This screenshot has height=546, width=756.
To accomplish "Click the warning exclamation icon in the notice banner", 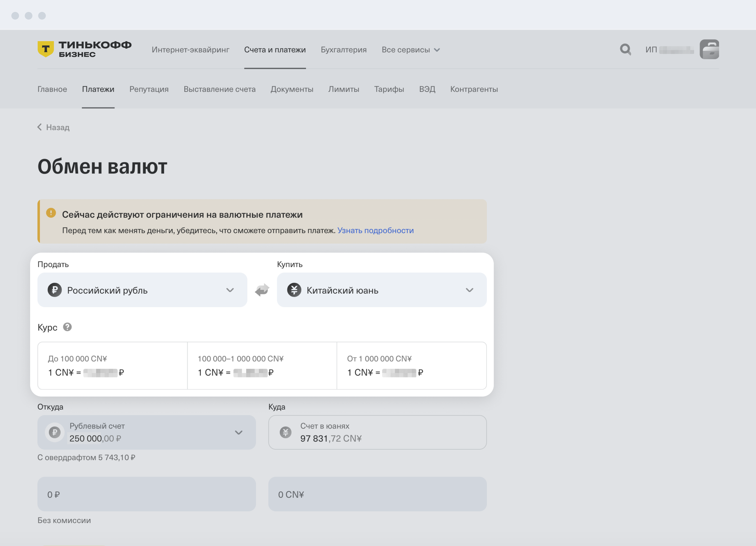I will [51, 213].
